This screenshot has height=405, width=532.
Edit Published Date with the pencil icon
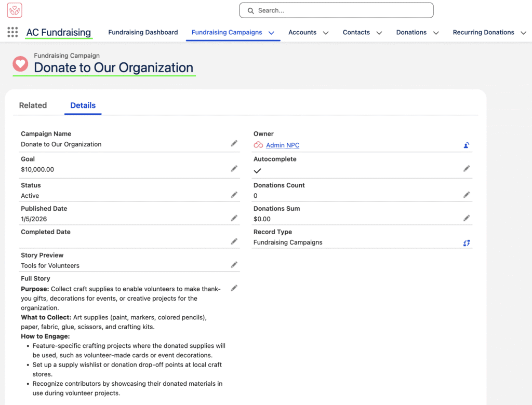point(234,218)
